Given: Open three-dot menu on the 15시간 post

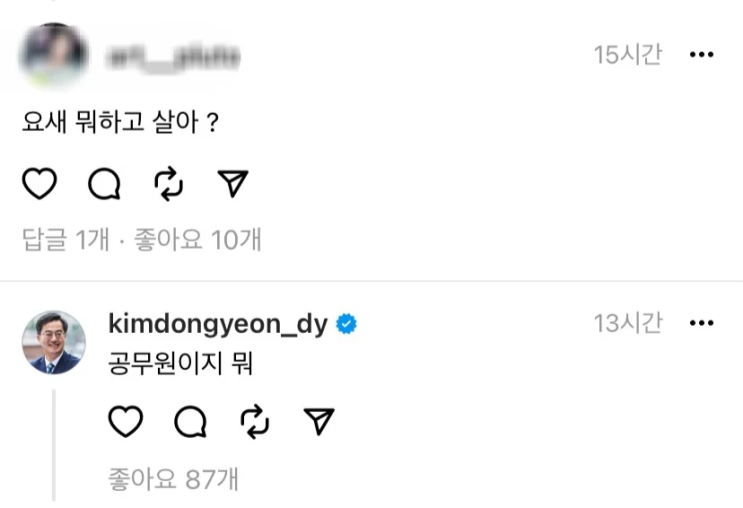Looking at the screenshot, I should click(x=702, y=54).
